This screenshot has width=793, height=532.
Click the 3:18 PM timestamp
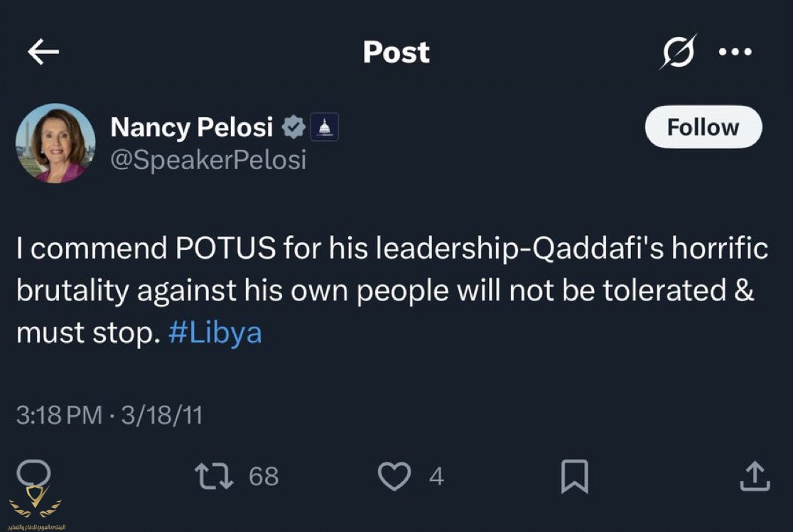59,416
